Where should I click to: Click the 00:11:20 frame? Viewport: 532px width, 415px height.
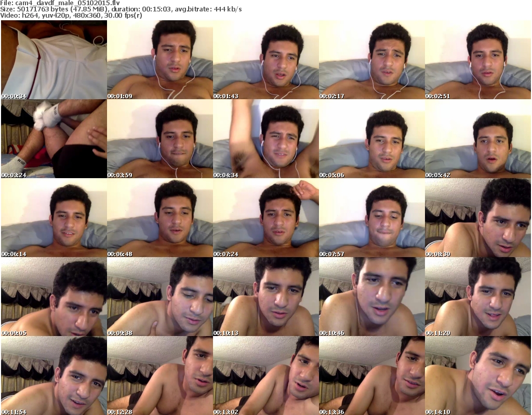[x=478, y=297]
